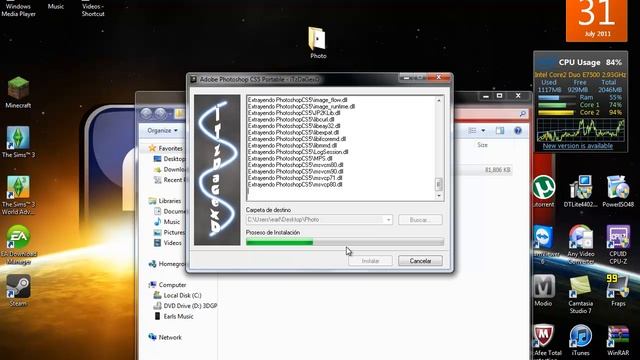Click the Buscar... button

point(420,220)
